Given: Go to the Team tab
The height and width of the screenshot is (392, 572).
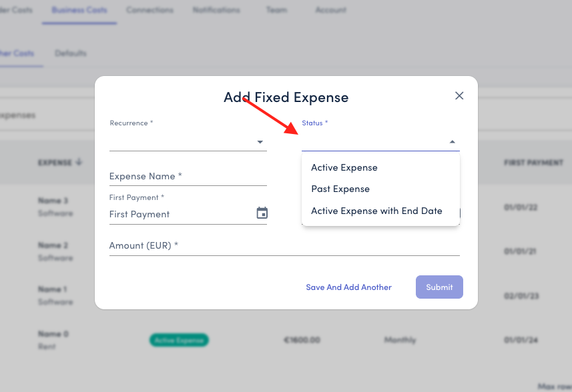Looking at the screenshot, I should click(276, 10).
